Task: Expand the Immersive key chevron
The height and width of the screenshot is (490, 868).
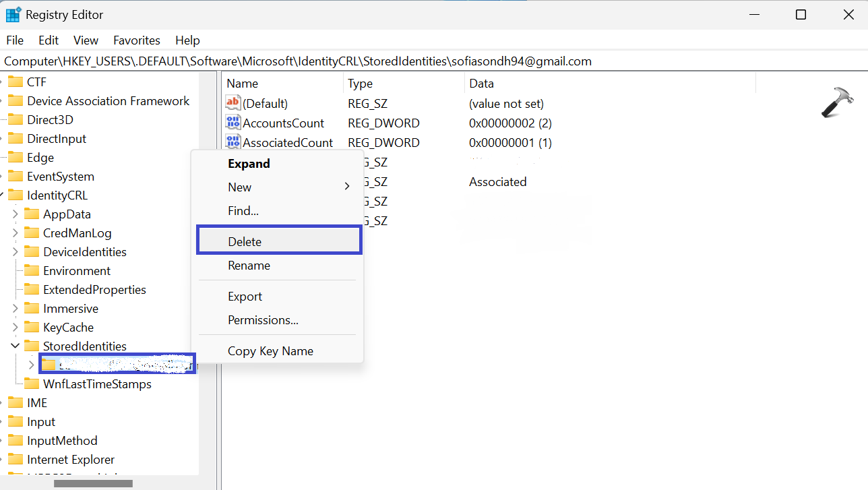Action: [x=15, y=308]
